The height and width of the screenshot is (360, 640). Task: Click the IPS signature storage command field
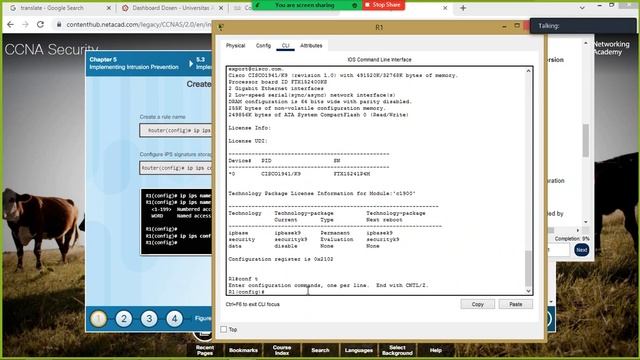(x=176, y=168)
